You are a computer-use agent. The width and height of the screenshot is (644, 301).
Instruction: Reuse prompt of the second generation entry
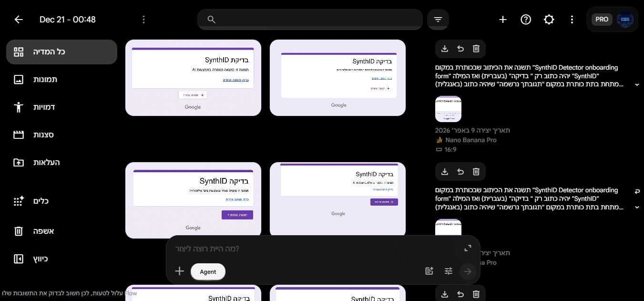pos(460,172)
